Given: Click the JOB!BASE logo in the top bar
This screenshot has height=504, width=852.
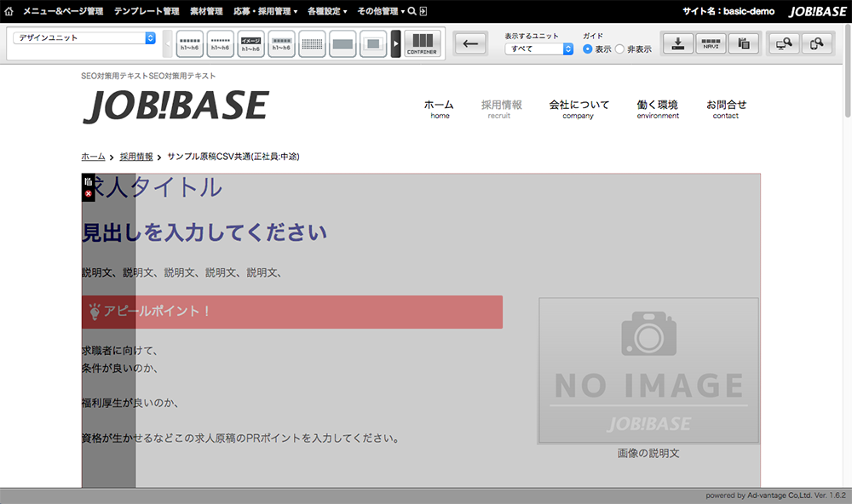Looking at the screenshot, I should pyautogui.click(x=818, y=11).
